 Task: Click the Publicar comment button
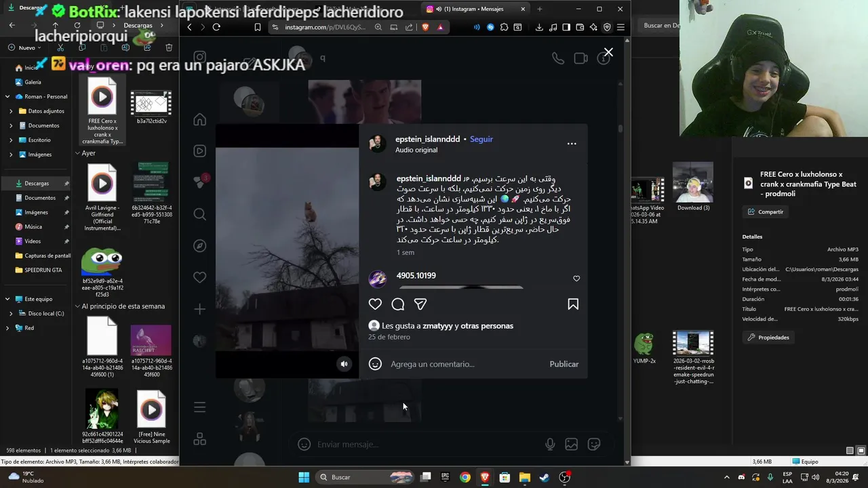(564, 364)
